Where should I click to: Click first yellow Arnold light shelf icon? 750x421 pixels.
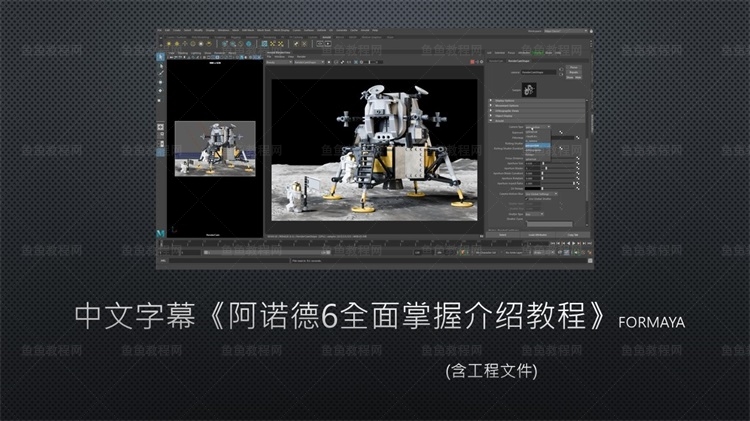169,44
